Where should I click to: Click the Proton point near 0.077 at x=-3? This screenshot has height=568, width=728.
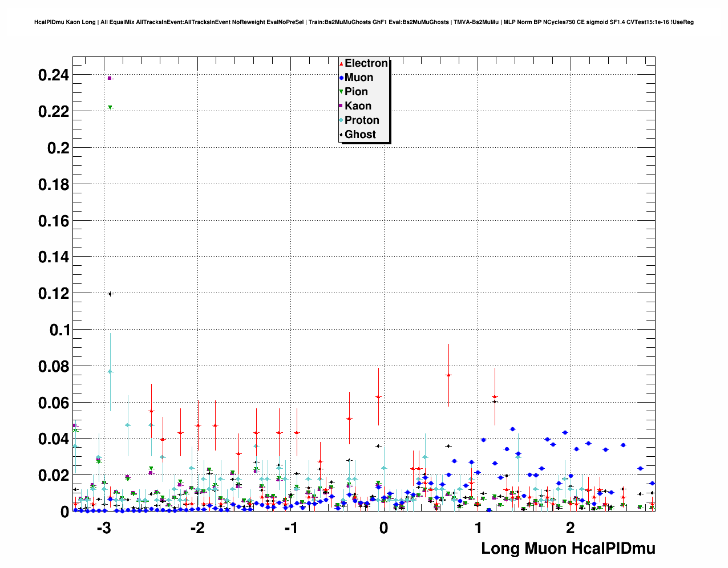point(110,372)
